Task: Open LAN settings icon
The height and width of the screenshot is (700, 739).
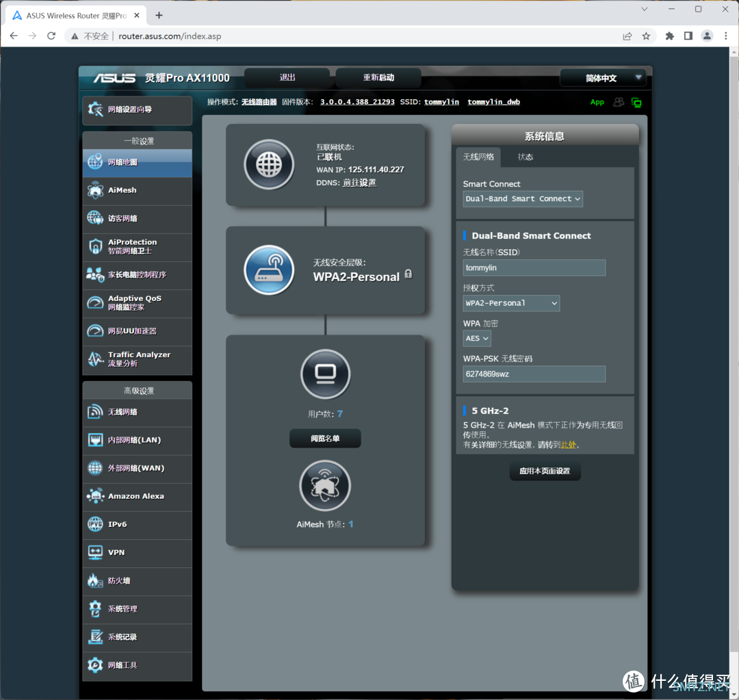Action: [95, 440]
